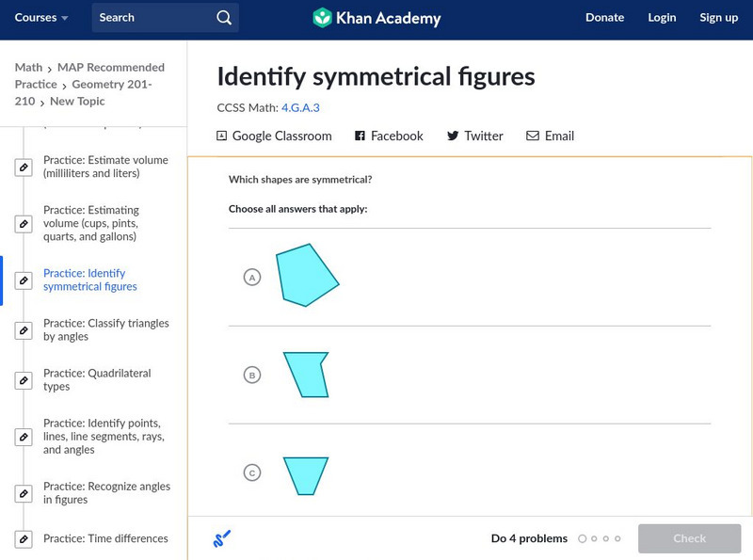Open Geometry 201-210 breadcrumb
Image resolution: width=753 pixels, height=560 pixels.
click(x=116, y=85)
